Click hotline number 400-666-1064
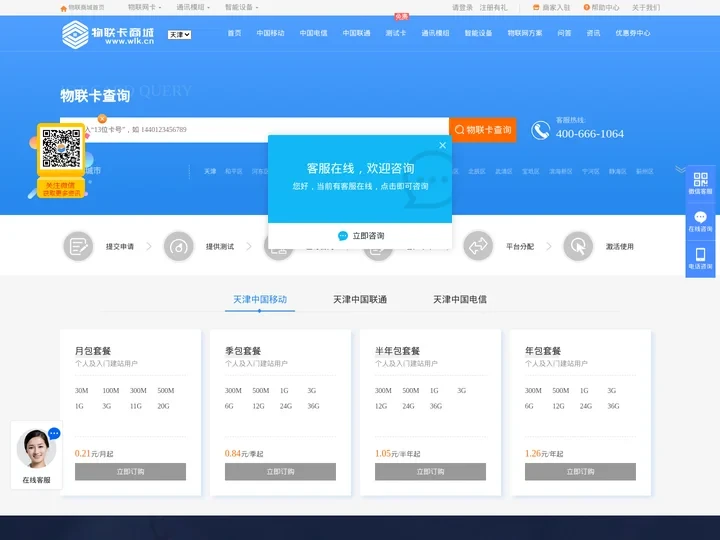 [590, 134]
